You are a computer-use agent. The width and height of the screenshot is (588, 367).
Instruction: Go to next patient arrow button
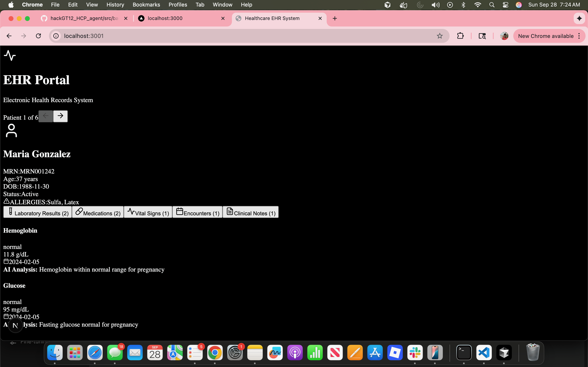pyautogui.click(x=60, y=116)
